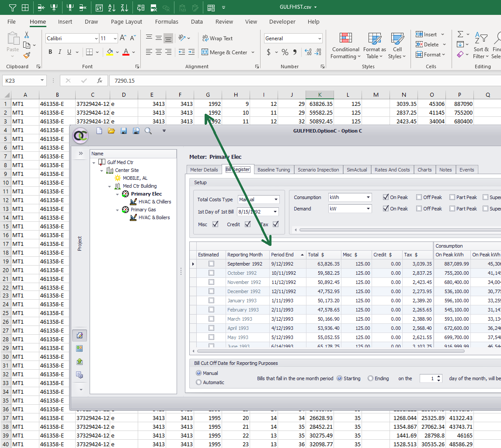Image resolution: width=501 pixels, height=448 pixels.
Task: Switch to the Baseline Tuning tab
Action: (274, 169)
